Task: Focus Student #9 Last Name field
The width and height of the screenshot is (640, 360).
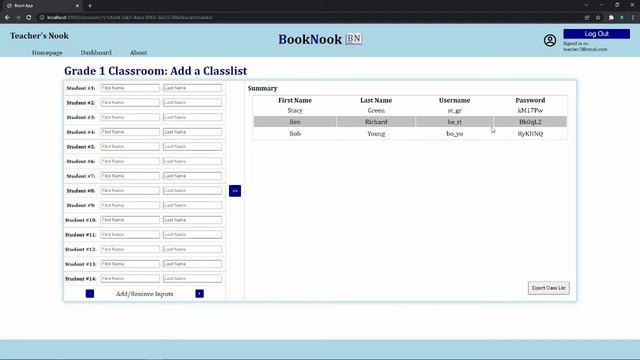Action: click(192, 205)
